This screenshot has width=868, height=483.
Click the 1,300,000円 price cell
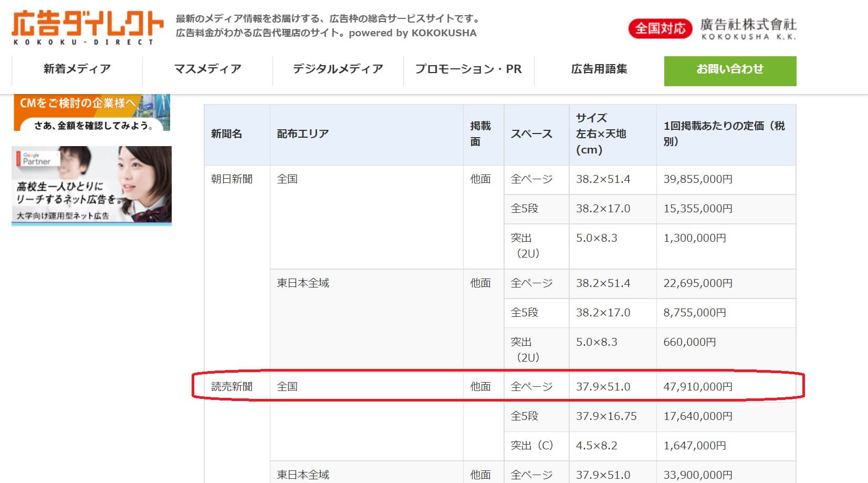(726, 246)
